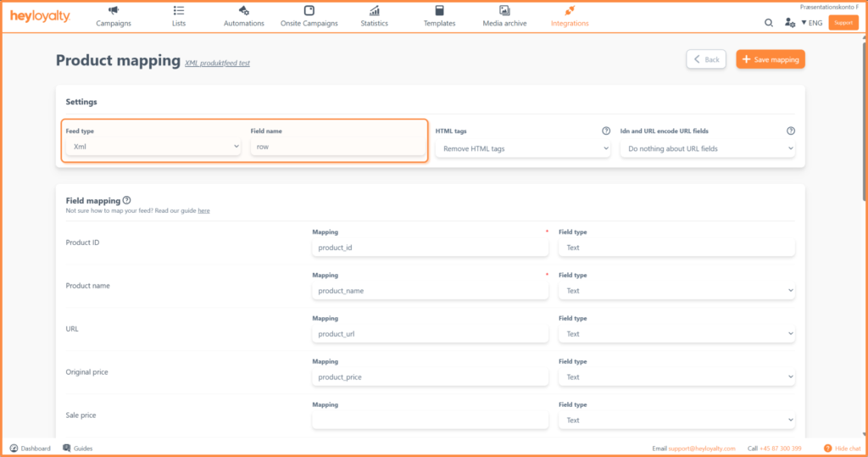Switch the ENG language selector
This screenshot has width=868, height=457.
pos(811,23)
